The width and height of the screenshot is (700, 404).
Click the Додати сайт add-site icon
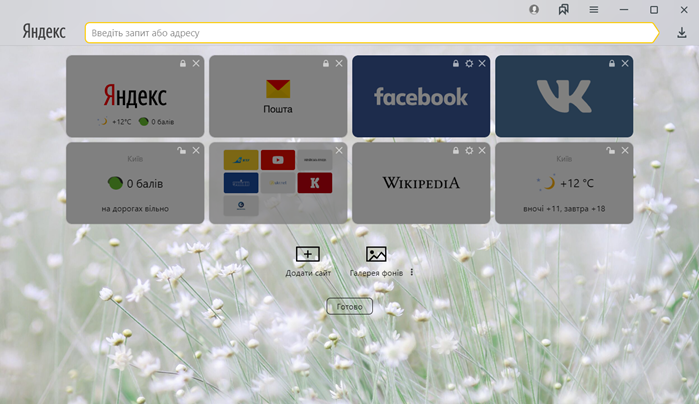click(x=308, y=254)
